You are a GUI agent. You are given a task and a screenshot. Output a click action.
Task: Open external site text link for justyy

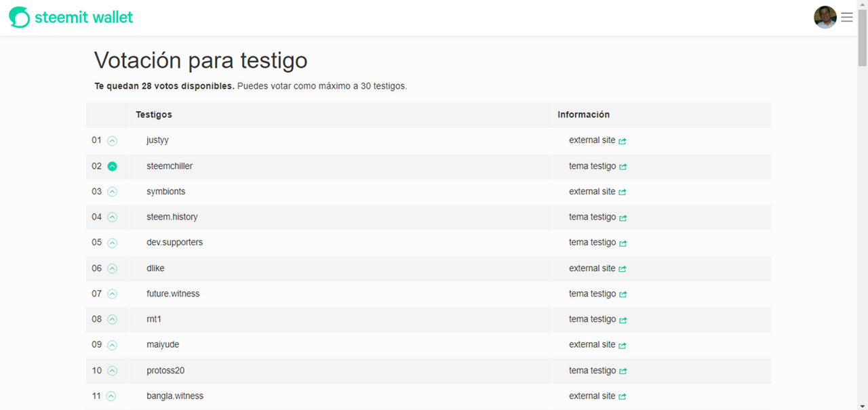tap(592, 140)
